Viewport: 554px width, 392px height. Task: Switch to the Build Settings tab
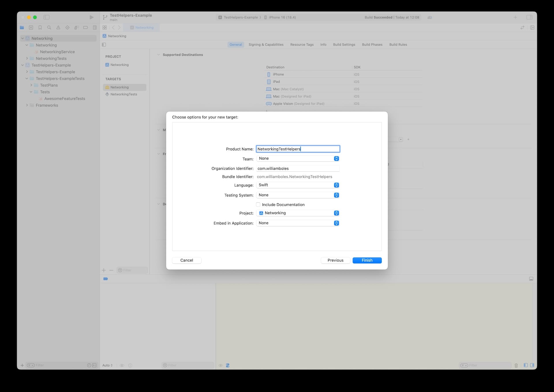point(344,45)
